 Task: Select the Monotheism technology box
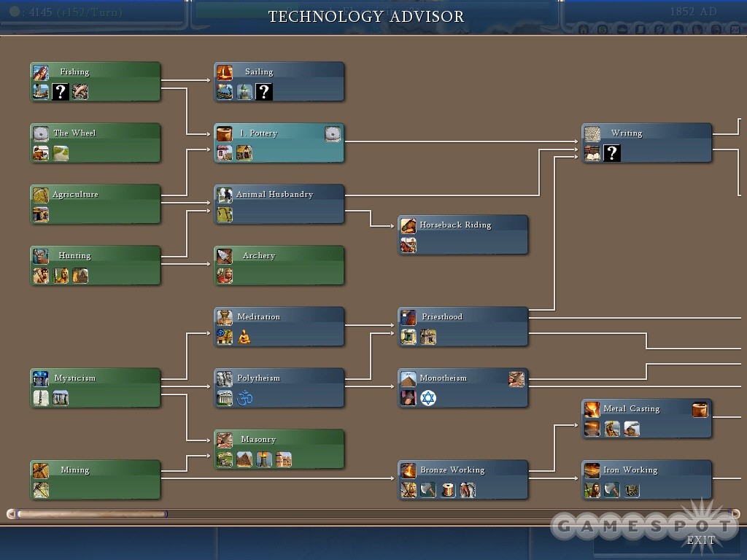tap(463, 388)
